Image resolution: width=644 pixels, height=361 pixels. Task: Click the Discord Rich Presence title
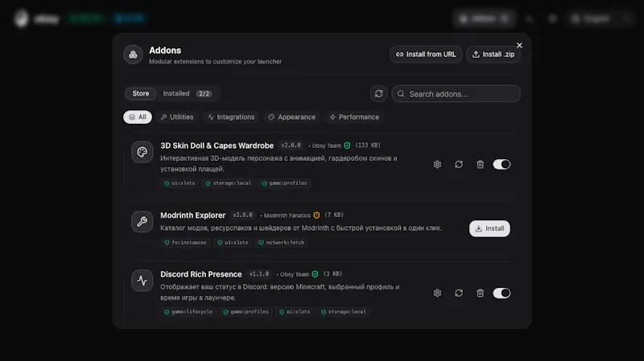point(200,274)
